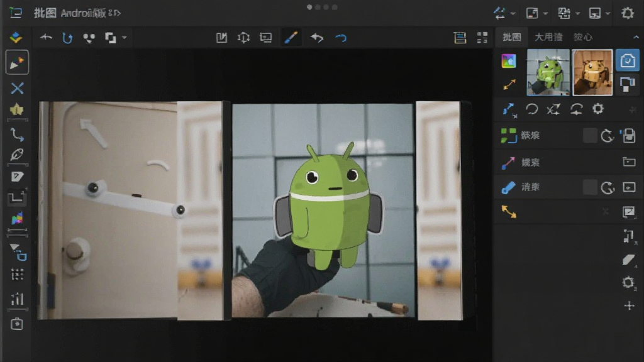Screen dimensions: 644x362
Task: Click the blue transform arrows icon
Action: tap(509, 110)
